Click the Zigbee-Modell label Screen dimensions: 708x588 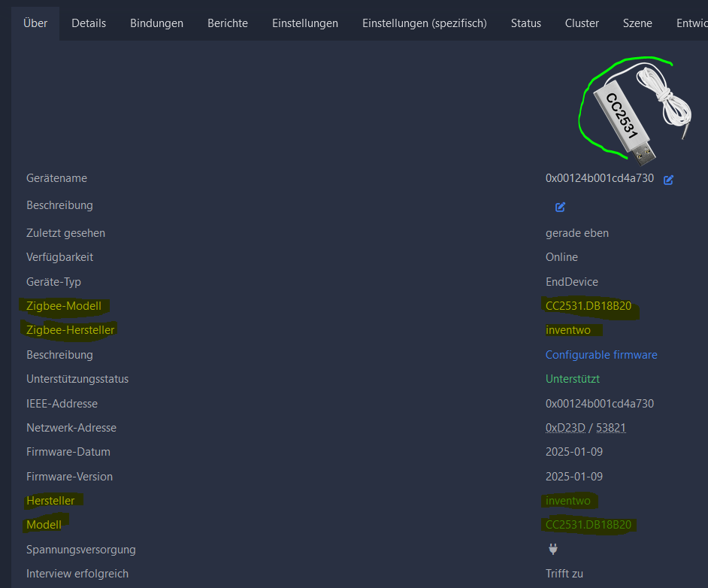click(64, 306)
